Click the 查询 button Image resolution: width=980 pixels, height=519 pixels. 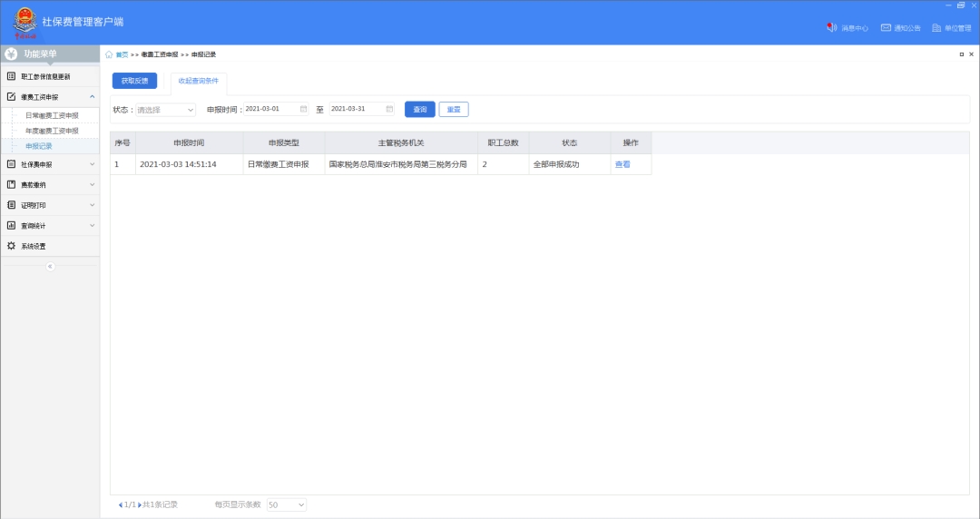(x=419, y=110)
